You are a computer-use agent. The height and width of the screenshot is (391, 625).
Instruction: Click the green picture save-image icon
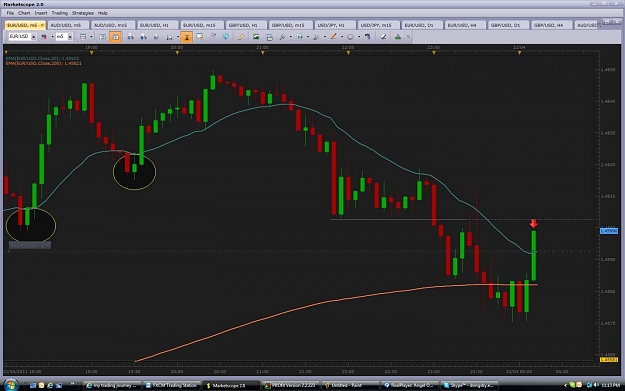pos(256,37)
